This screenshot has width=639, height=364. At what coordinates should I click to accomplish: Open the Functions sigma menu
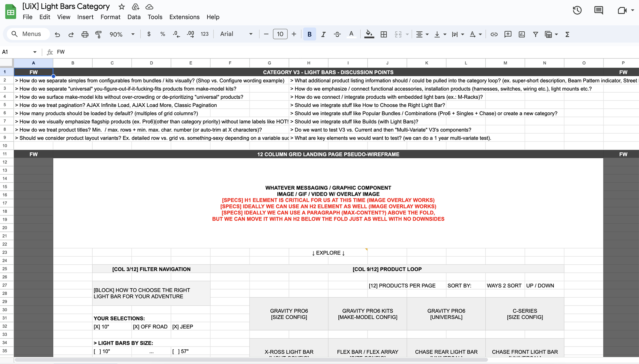[567, 34]
